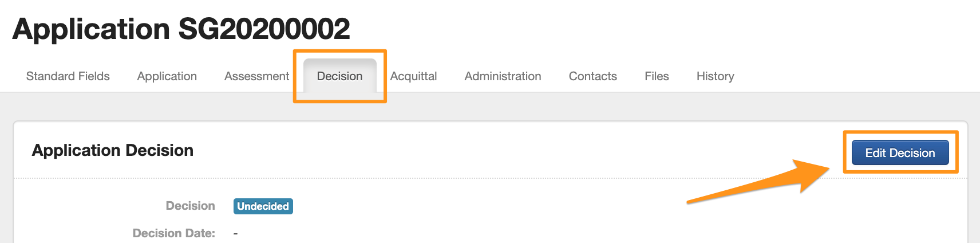Switch to the Application tab

(167, 76)
